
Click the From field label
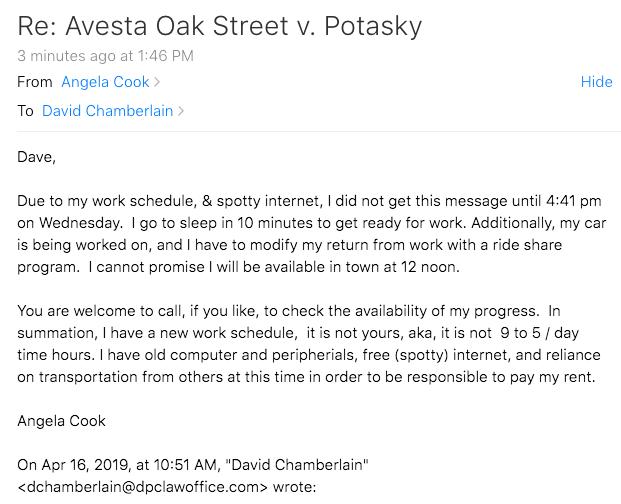pyautogui.click(x=35, y=82)
